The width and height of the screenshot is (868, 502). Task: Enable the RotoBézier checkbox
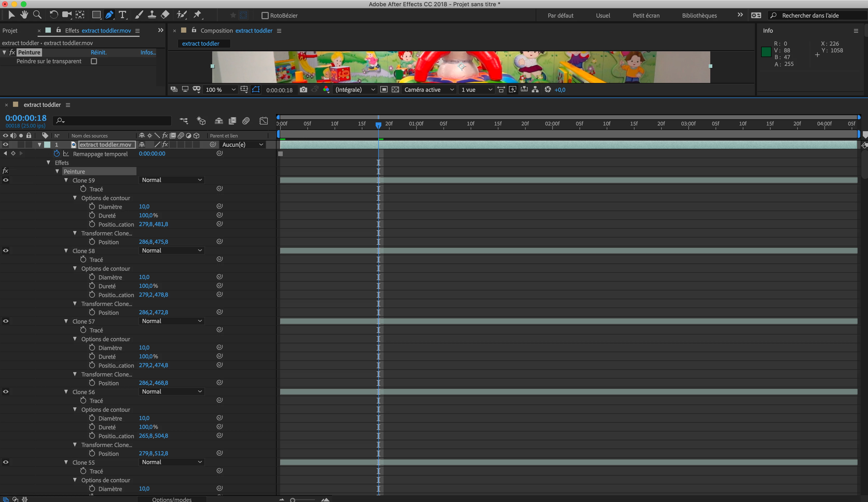tap(265, 16)
